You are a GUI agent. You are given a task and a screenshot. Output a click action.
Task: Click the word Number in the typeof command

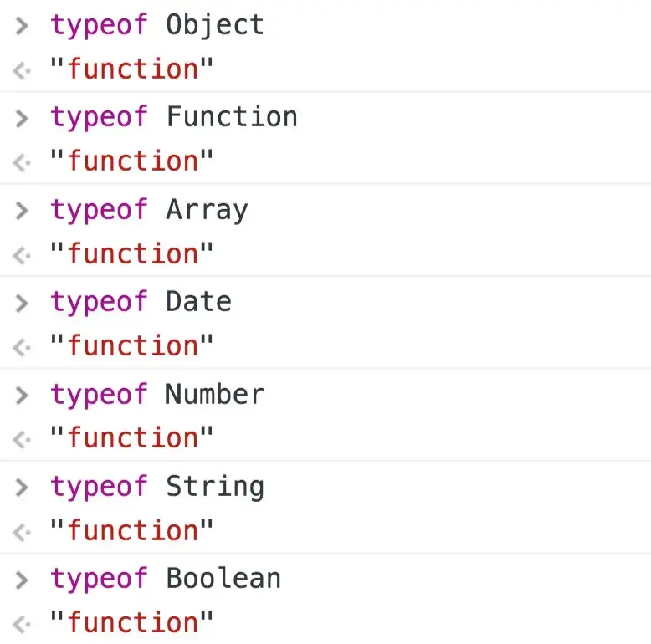pyautogui.click(x=215, y=394)
